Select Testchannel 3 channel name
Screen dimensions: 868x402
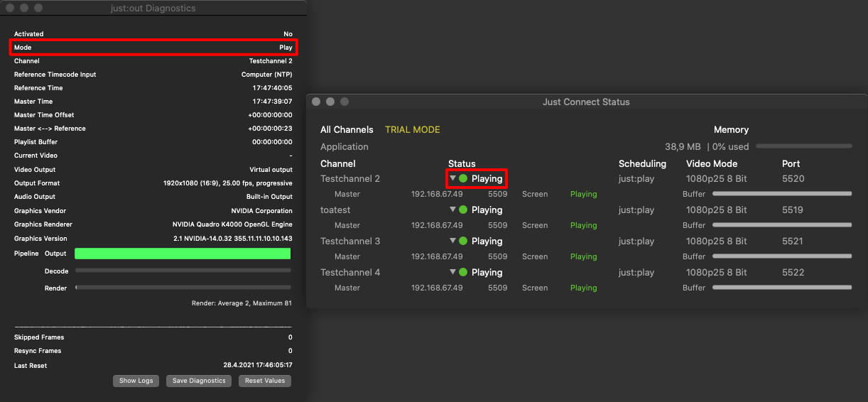click(x=350, y=241)
